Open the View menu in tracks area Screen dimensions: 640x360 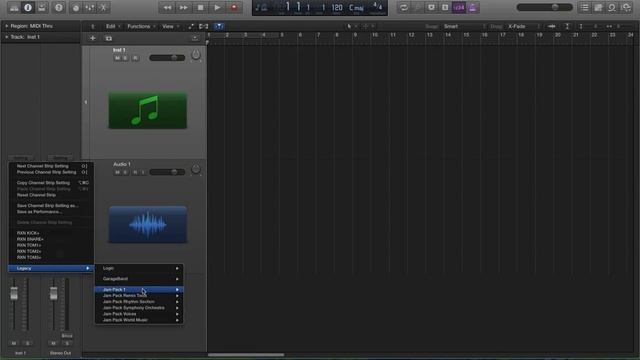coord(170,27)
